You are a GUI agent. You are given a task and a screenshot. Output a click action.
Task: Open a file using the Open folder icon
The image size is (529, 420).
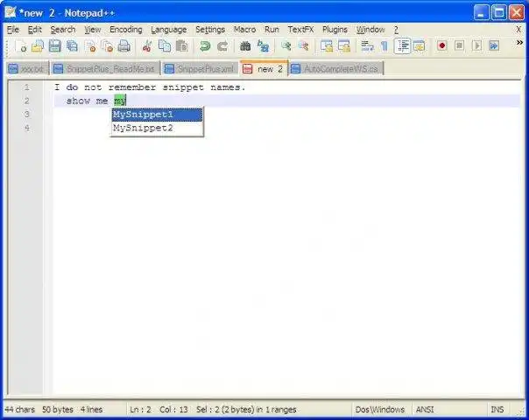[38, 45]
